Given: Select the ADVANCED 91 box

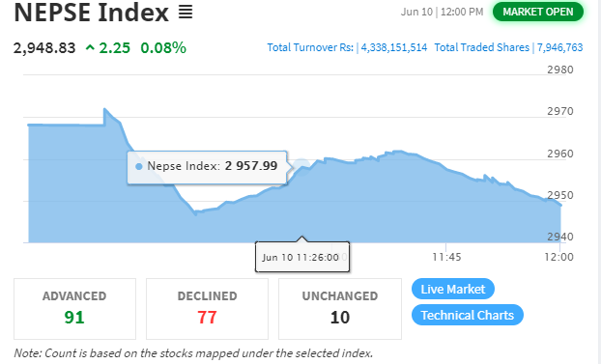Looking at the screenshot, I should click(x=74, y=309).
